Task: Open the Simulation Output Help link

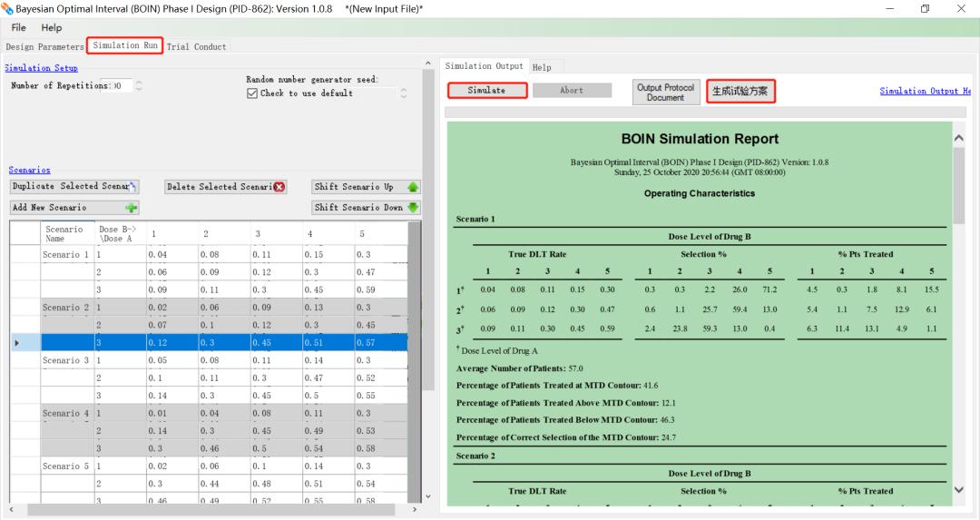Action: [925, 92]
